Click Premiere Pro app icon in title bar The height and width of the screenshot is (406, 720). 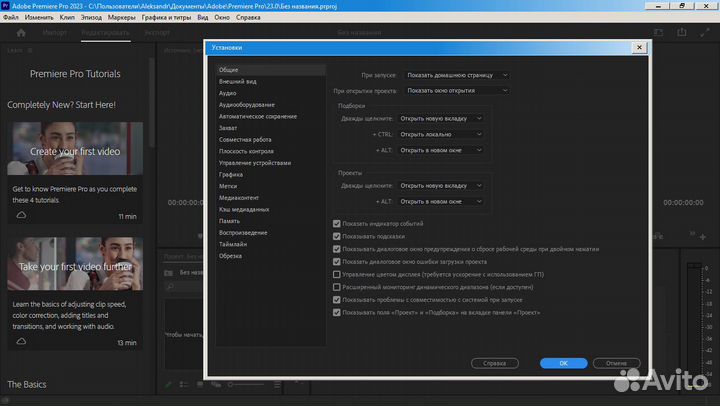pos(6,6)
